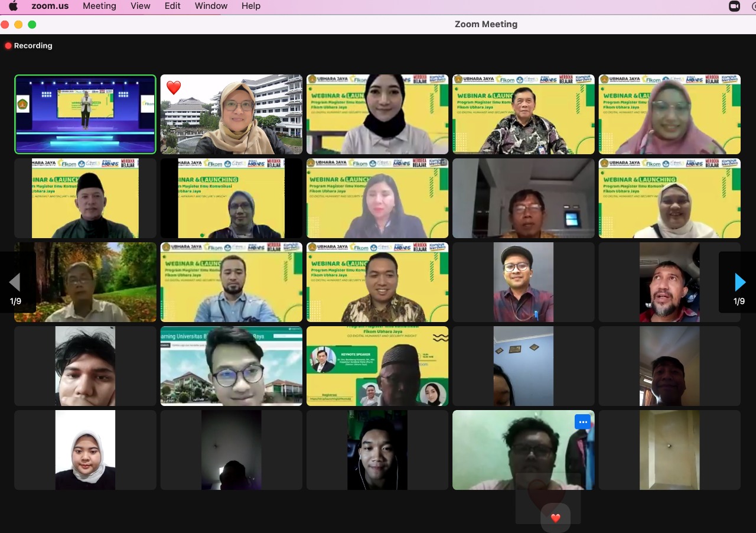
Task: Click the Recording label text
Action: point(34,45)
